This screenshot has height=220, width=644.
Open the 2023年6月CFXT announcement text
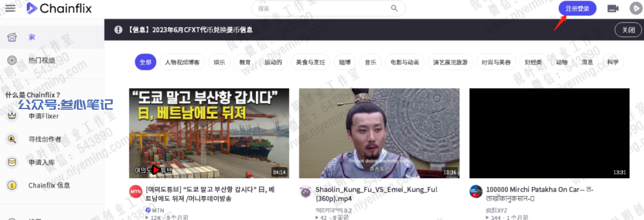pyautogui.click(x=190, y=30)
